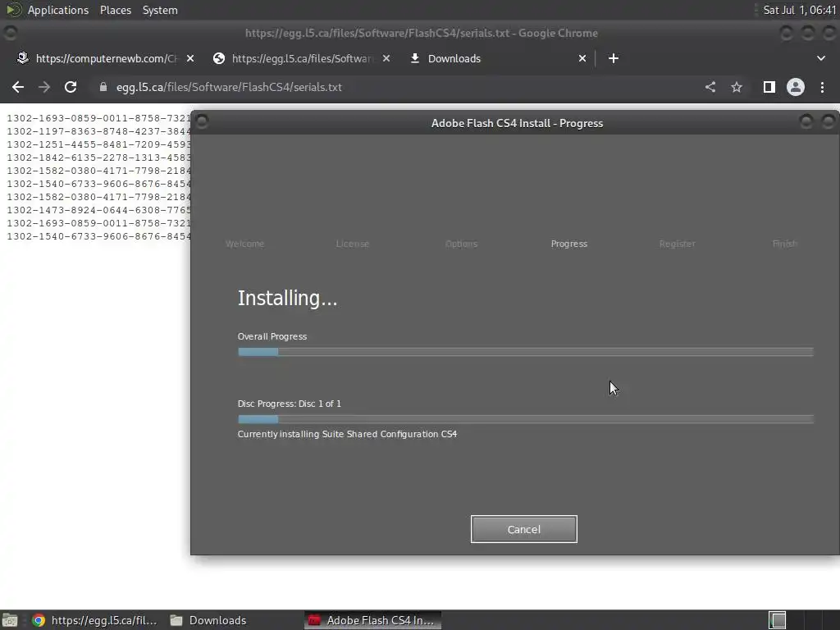Switch to Adobe Flash CS4 taskbar entry
This screenshot has height=630, width=840.
[373, 620]
